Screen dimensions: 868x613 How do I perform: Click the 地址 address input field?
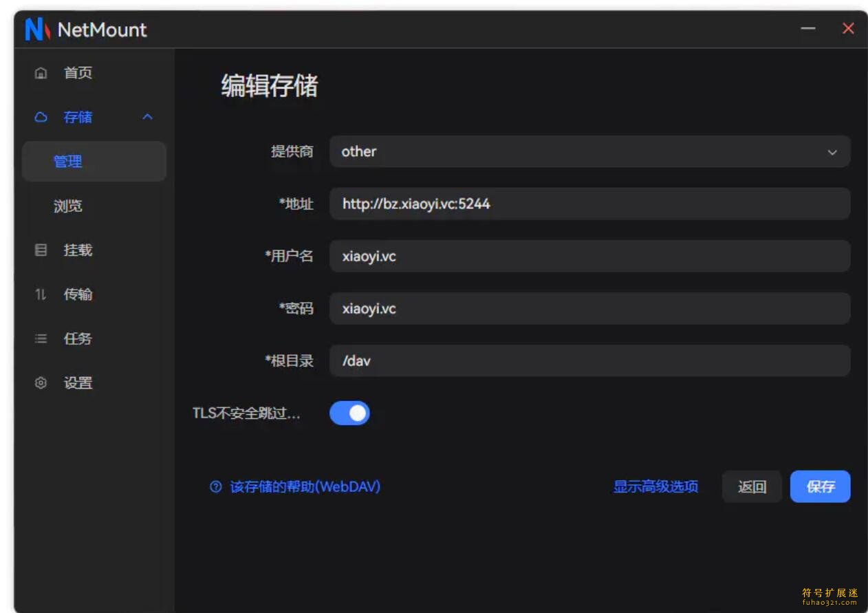tap(589, 204)
